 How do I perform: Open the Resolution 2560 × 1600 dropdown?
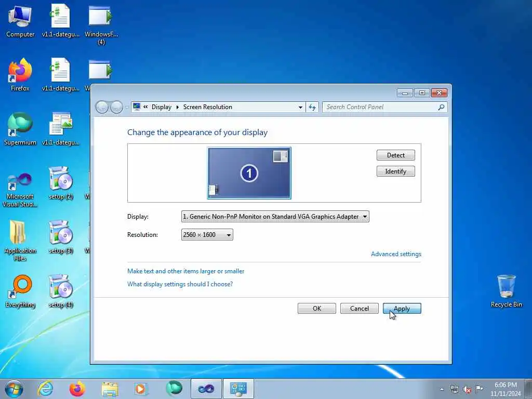(207, 235)
